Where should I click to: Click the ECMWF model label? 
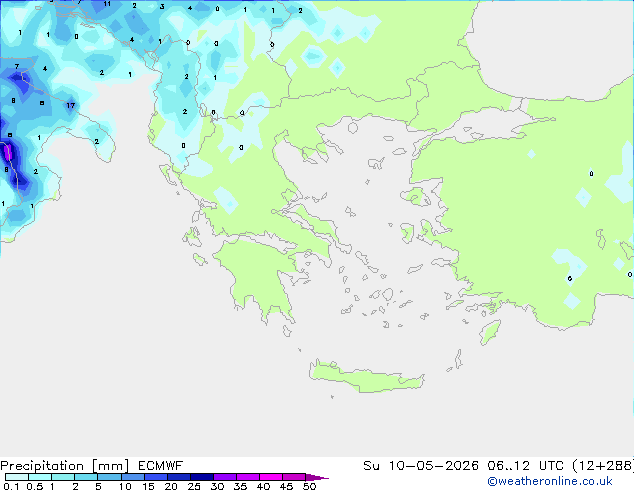161,466
